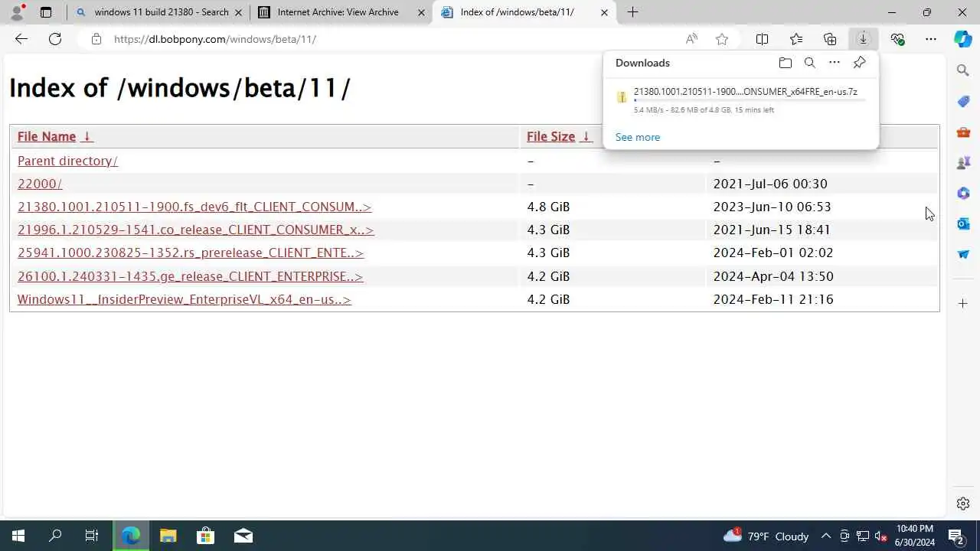Open tab actions menu button
This screenshot has width=980, height=551.
pyautogui.click(x=46, y=12)
